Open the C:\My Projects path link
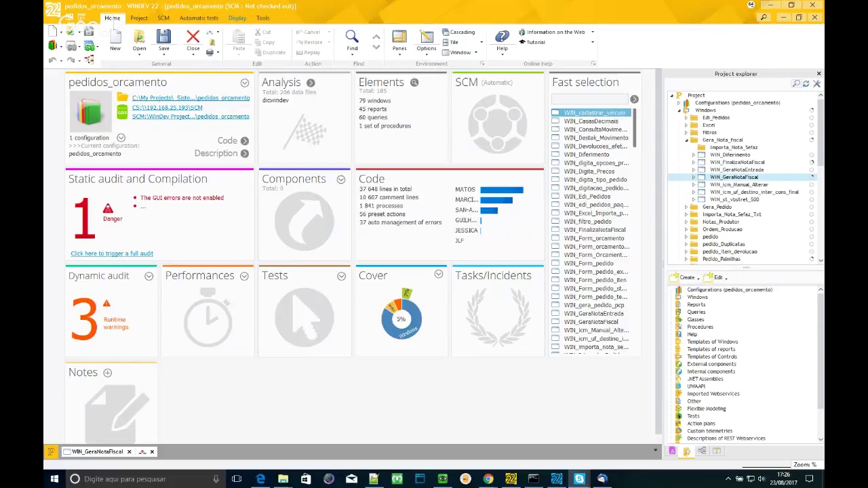This screenshot has height=488, width=868. point(191,98)
